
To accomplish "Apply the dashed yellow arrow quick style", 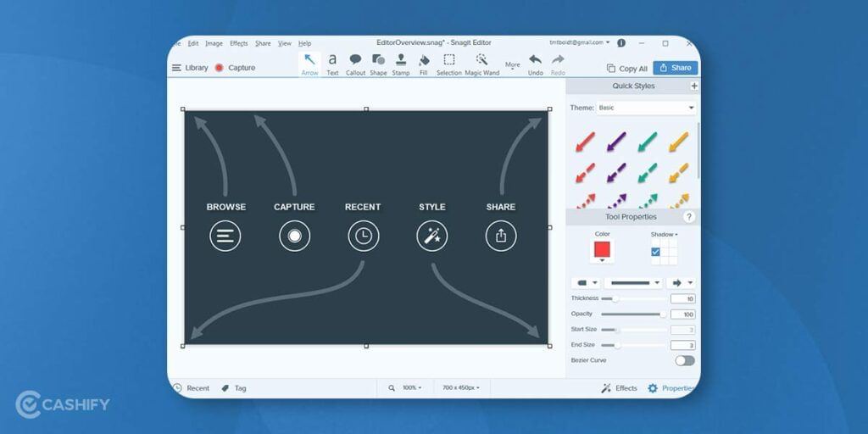I will (679, 173).
